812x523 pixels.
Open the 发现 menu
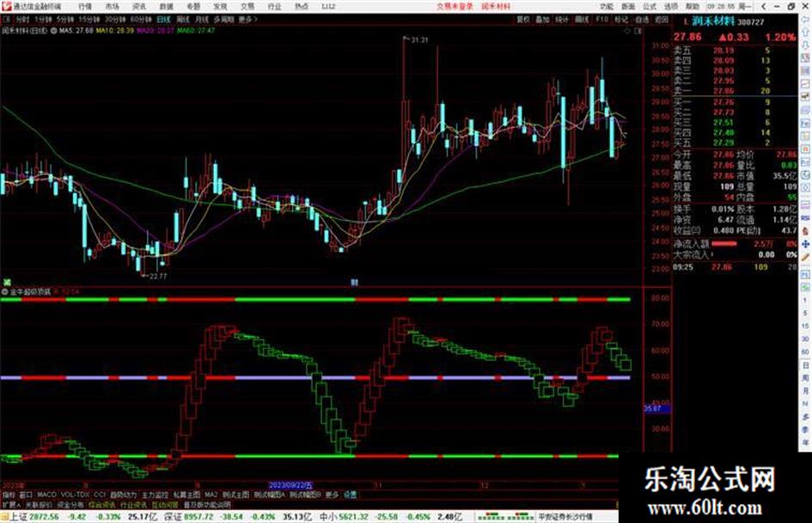pos(220,6)
